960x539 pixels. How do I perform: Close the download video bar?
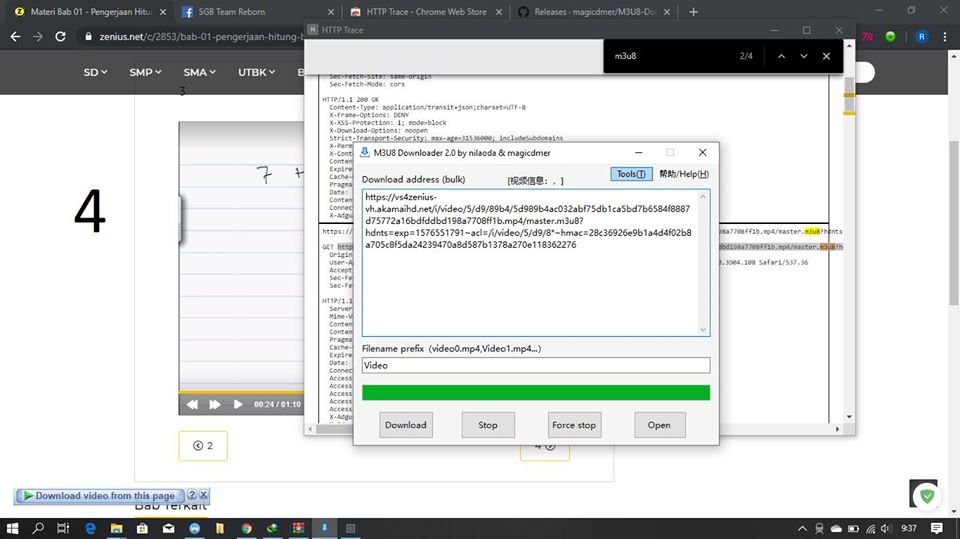point(203,495)
